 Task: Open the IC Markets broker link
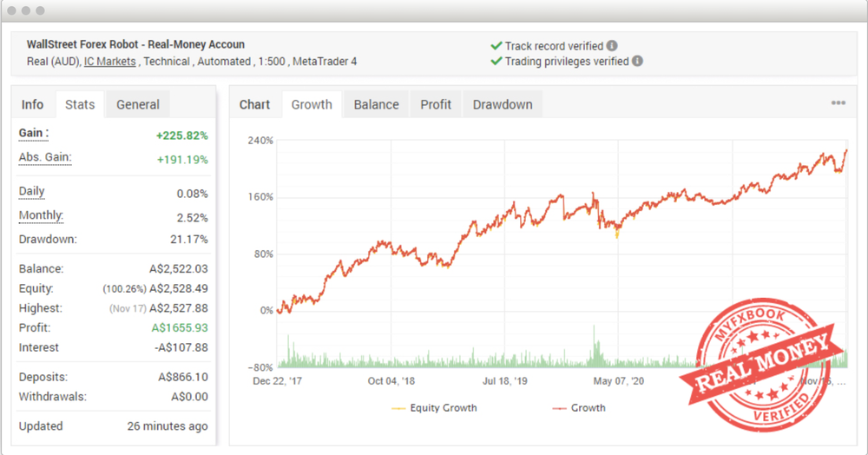pyautogui.click(x=110, y=62)
